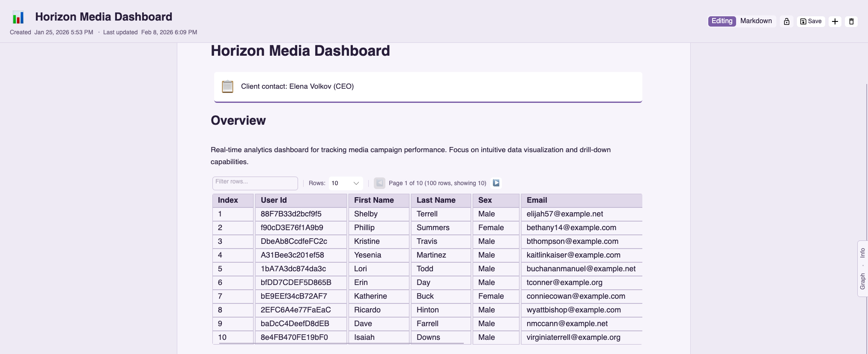Switch to Editing mode
The height and width of the screenshot is (354, 868).
point(722,21)
